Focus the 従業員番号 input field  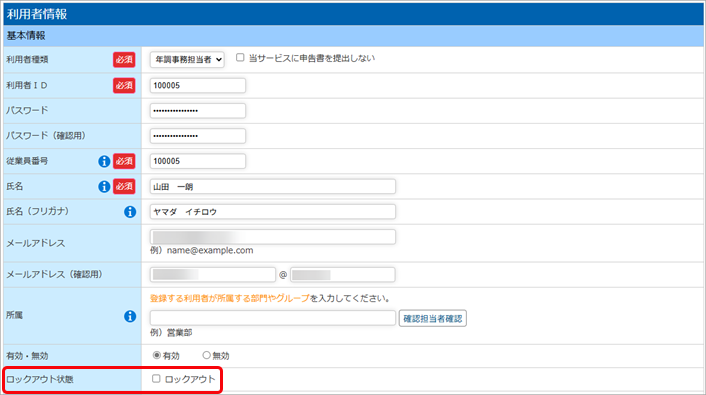tap(198, 161)
